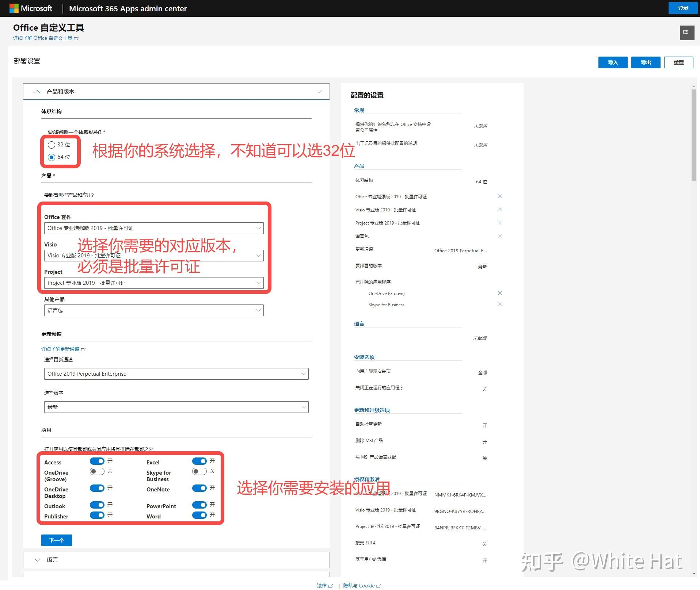Jump to 产品 section in configured settings
This screenshot has width=700, height=590.
coord(359,166)
